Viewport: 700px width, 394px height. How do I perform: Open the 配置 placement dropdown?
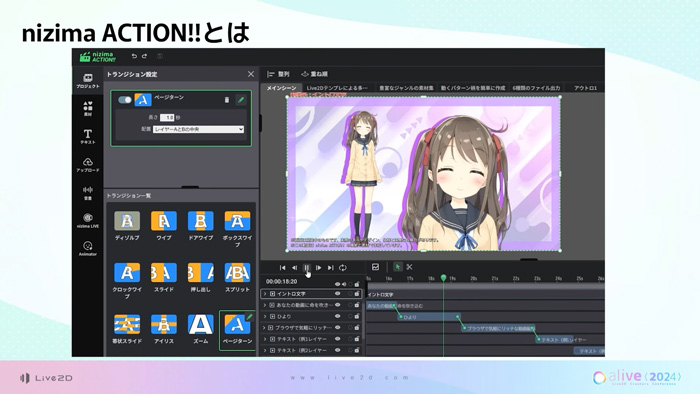pos(198,129)
